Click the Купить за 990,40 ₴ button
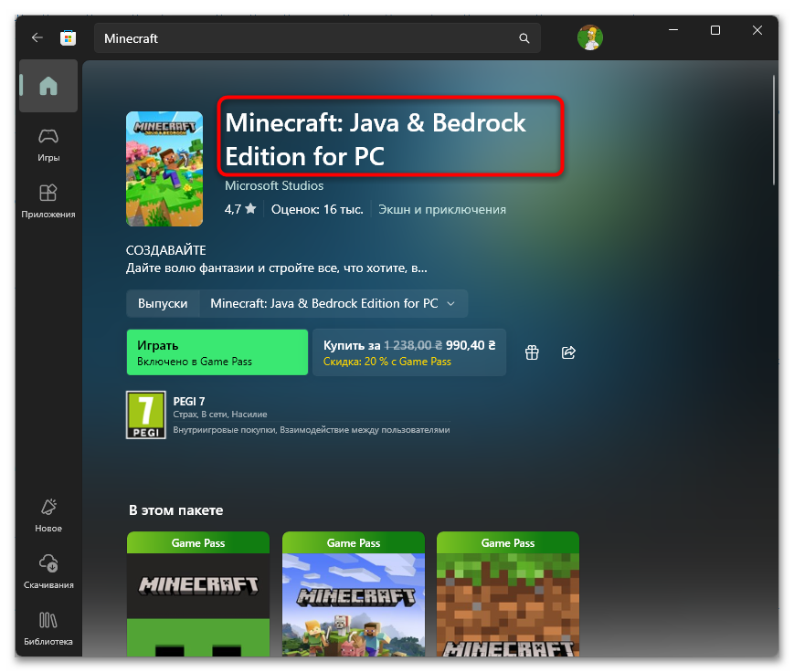Viewport: 794px width, 672px height. point(408,352)
